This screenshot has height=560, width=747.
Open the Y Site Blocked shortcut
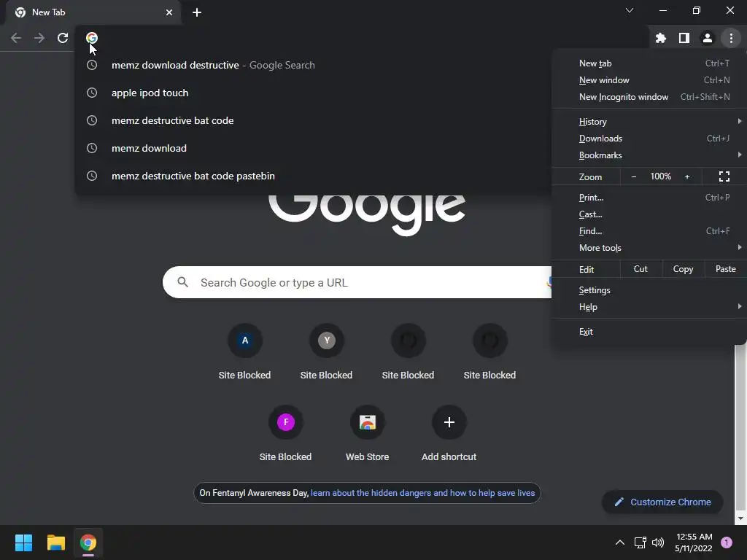tap(326, 352)
